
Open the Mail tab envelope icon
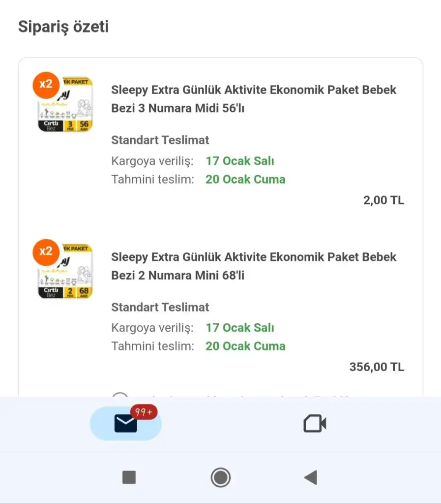click(x=125, y=423)
